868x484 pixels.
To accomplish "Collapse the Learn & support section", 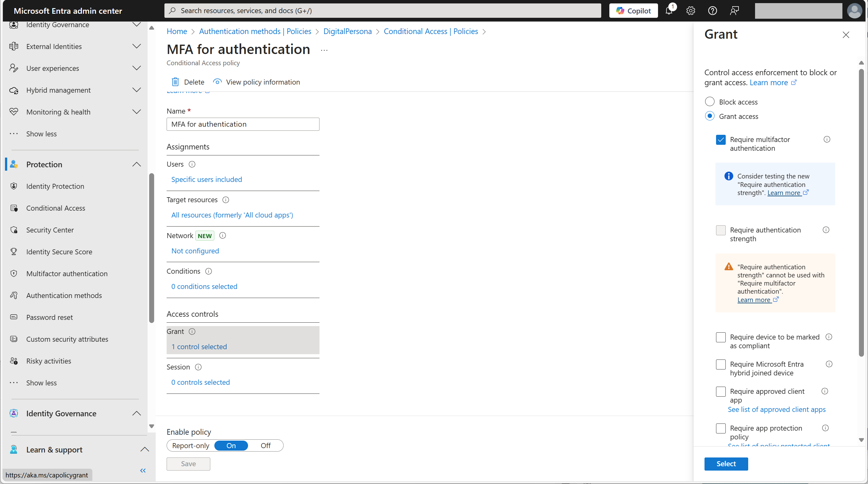I will click(x=144, y=450).
